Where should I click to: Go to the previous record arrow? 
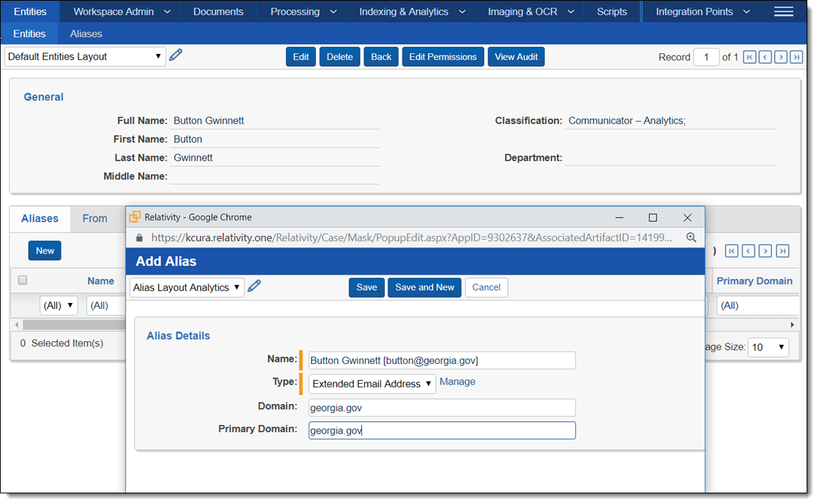765,57
